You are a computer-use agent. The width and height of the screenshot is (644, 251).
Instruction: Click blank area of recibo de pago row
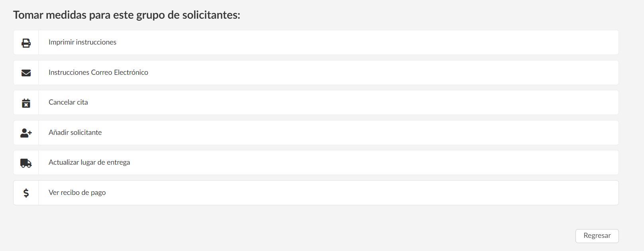(x=359, y=193)
